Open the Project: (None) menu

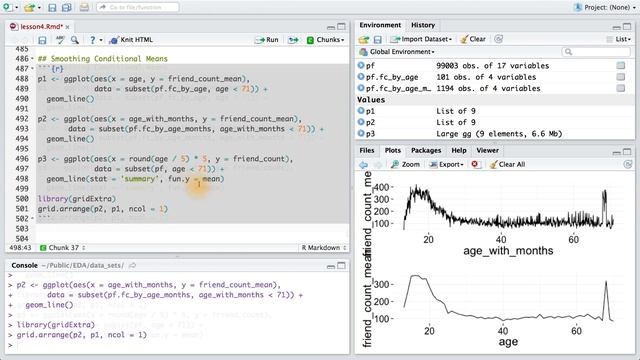click(604, 7)
